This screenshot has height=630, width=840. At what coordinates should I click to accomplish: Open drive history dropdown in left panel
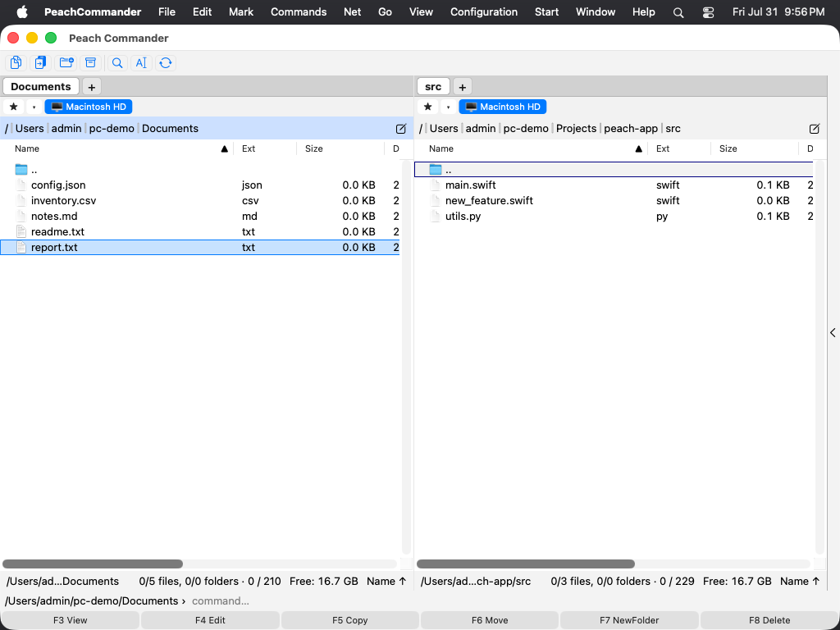pos(34,107)
